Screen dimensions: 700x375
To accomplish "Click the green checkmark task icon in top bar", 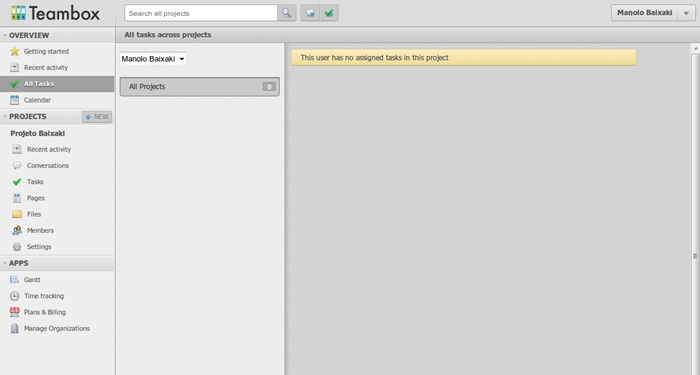I will coord(329,13).
